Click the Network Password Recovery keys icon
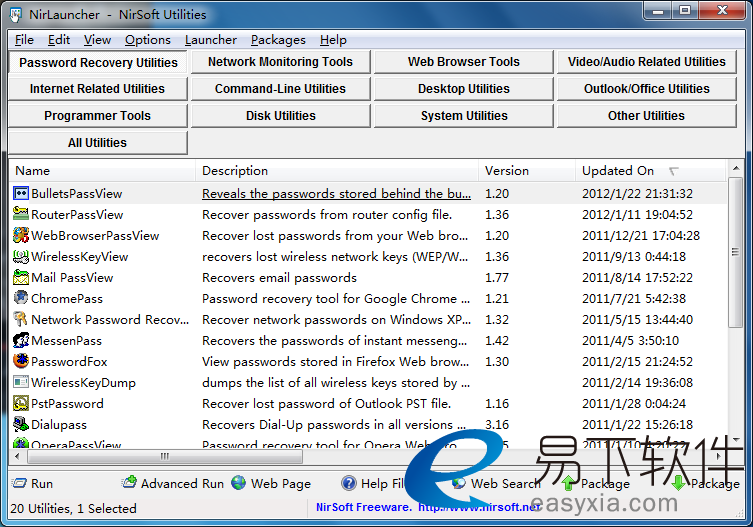This screenshot has width=753, height=527. [x=21, y=319]
